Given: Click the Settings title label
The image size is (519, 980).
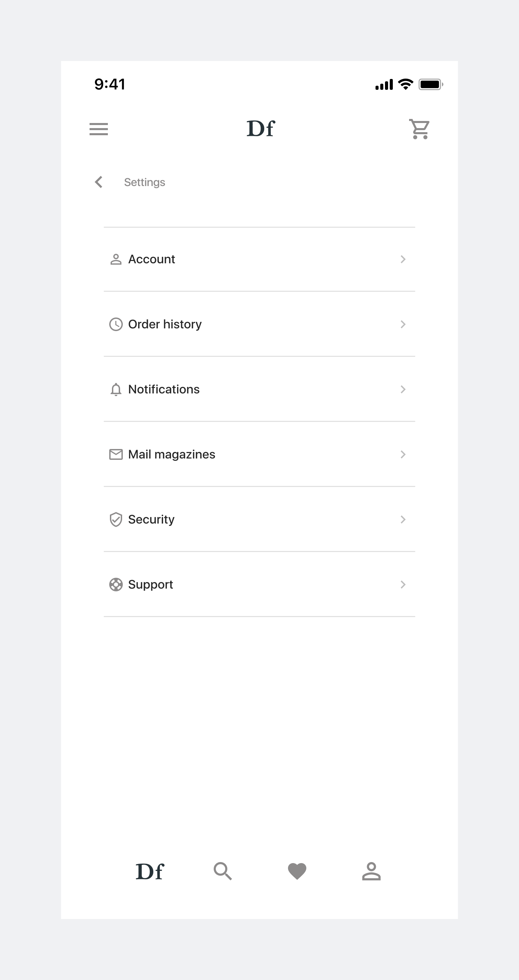Looking at the screenshot, I should pyautogui.click(x=144, y=182).
